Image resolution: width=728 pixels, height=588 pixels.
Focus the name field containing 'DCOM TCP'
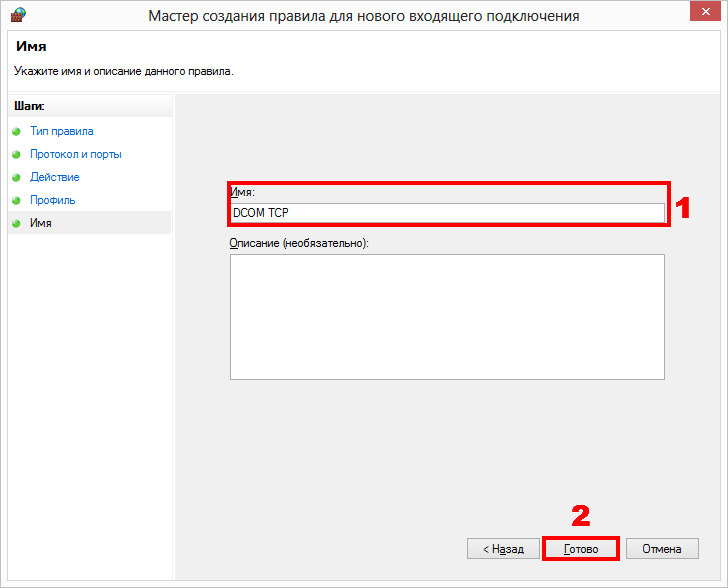(448, 213)
